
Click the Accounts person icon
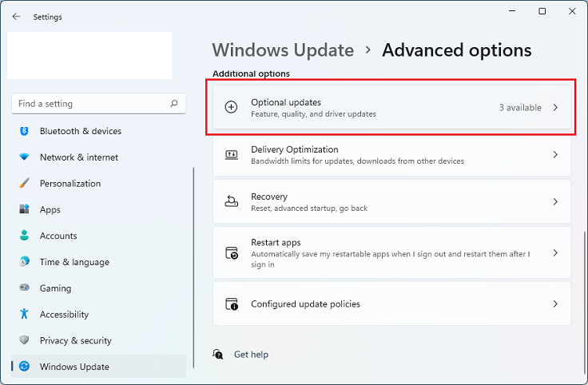24,236
